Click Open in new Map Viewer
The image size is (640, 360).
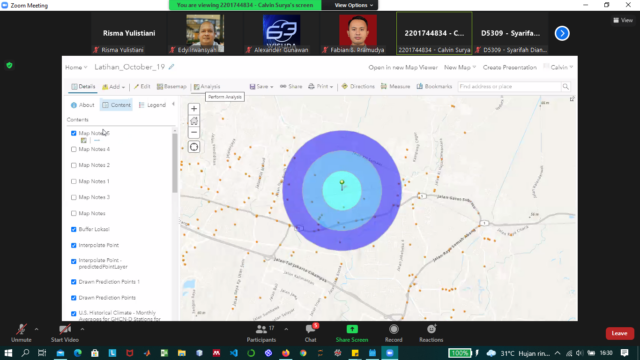pos(403,67)
